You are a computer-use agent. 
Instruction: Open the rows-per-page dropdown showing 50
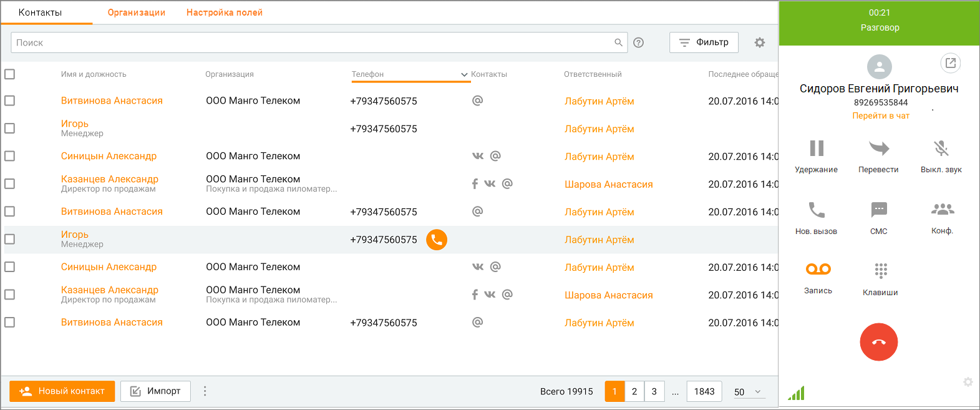(749, 392)
